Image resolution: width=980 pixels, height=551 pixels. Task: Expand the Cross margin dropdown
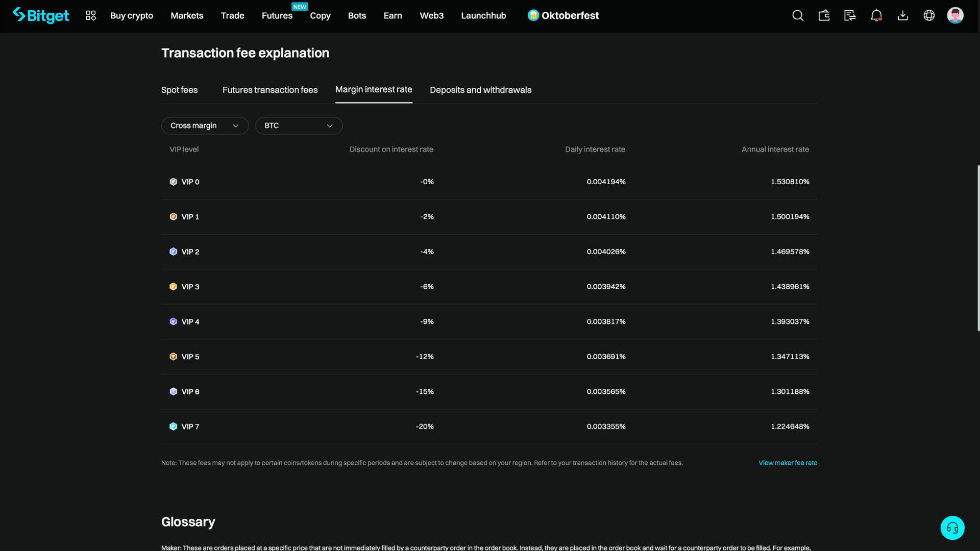(x=205, y=125)
